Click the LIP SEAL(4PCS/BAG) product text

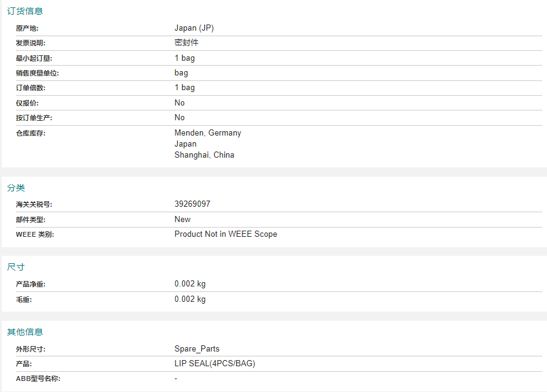click(215, 363)
